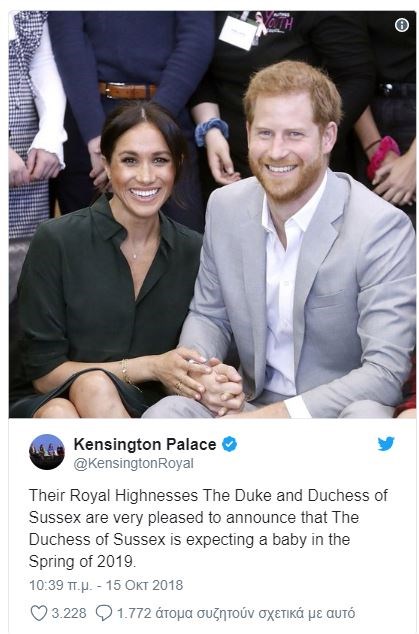The height and width of the screenshot is (634, 419).
Task: Click the brown leather belt in the photo
Action: (x=127, y=91)
